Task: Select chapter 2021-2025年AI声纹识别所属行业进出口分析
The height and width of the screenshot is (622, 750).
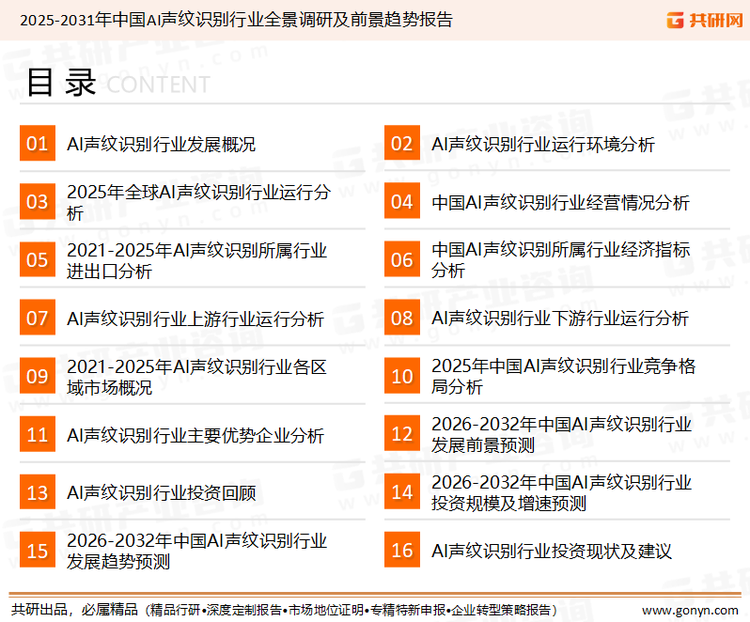Action: (x=197, y=261)
